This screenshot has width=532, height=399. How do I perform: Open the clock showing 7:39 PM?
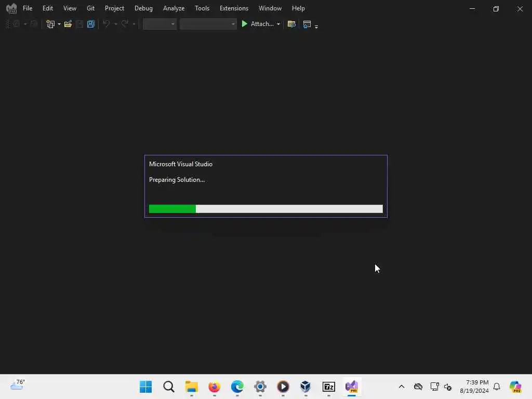(474, 387)
